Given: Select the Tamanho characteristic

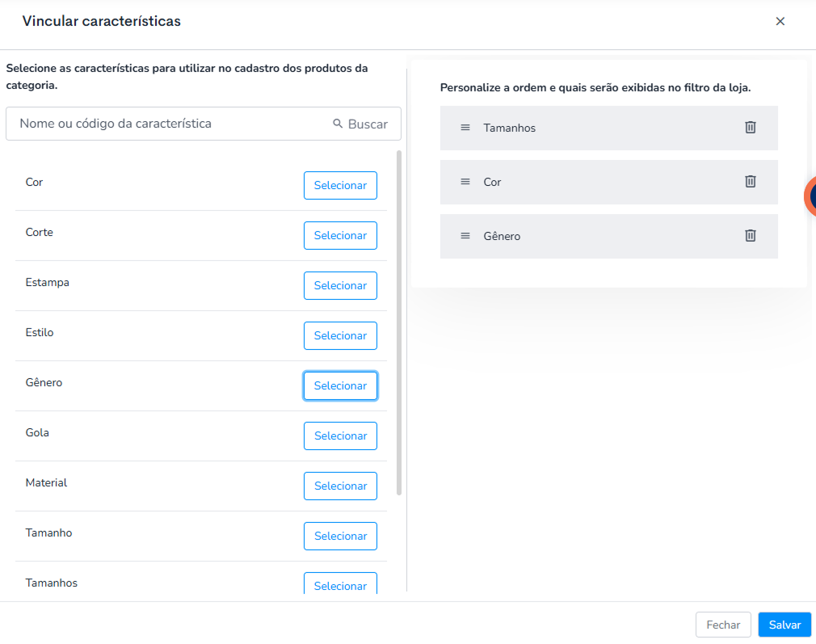Looking at the screenshot, I should [340, 537].
